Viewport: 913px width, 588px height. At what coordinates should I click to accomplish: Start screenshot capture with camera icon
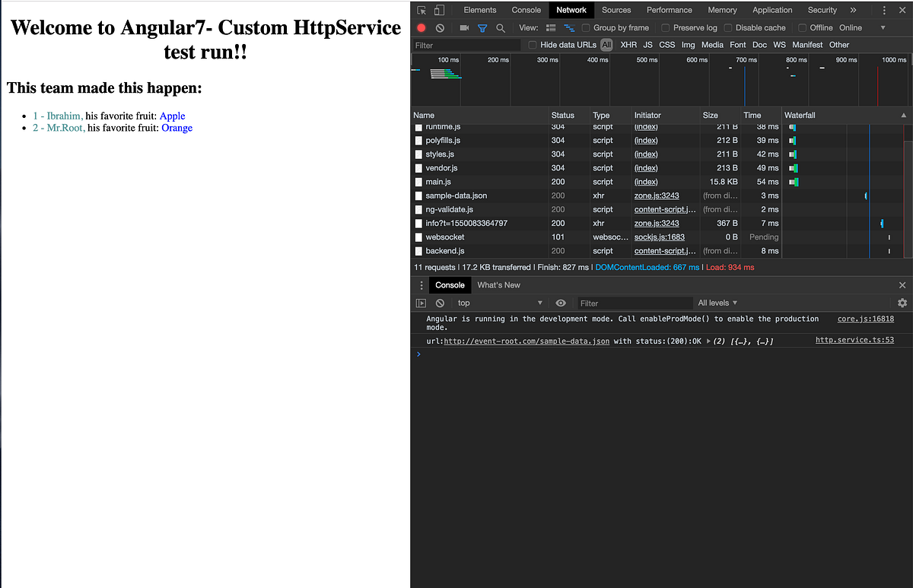[x=465, y=27]
